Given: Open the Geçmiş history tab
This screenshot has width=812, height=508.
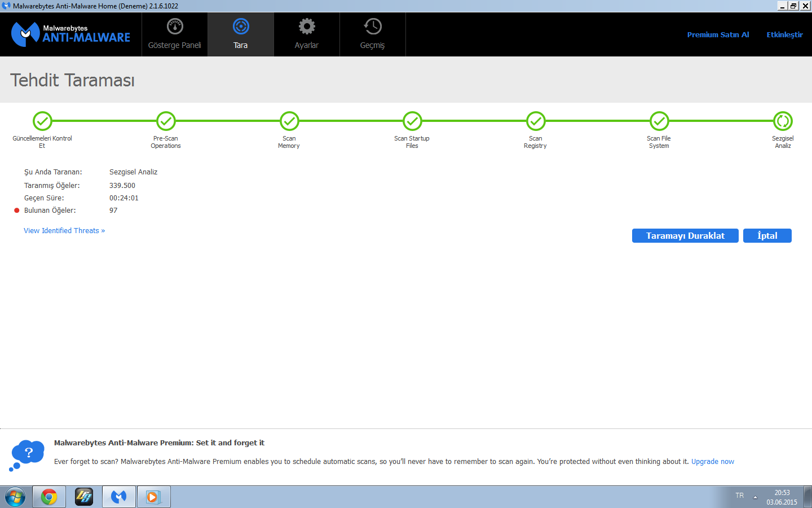Looking at the screenshot, I should [373, 34].
